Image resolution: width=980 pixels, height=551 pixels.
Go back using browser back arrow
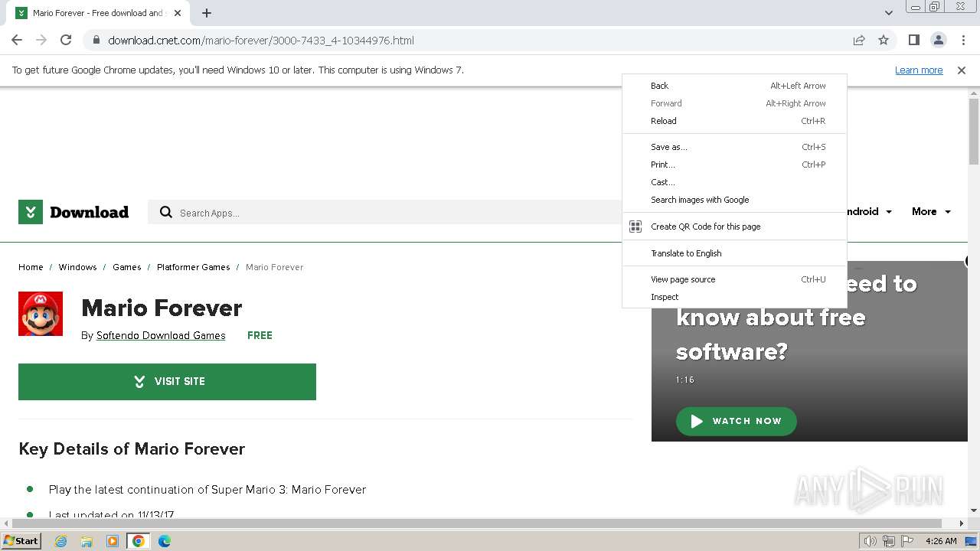click(17, 40)
